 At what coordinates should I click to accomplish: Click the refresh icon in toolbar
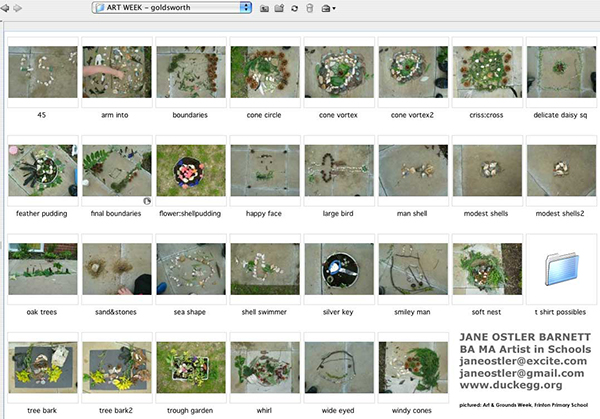[x=294, y=8]
